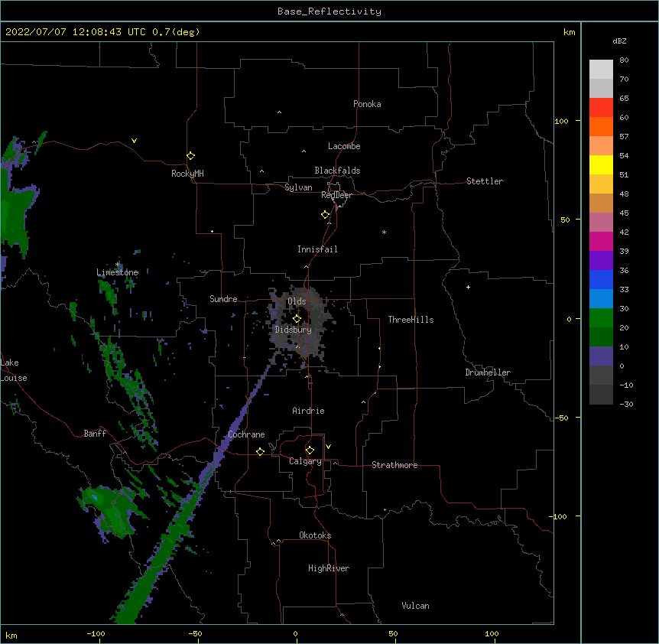Click the Okotoks town label

(x=315, y=535)
